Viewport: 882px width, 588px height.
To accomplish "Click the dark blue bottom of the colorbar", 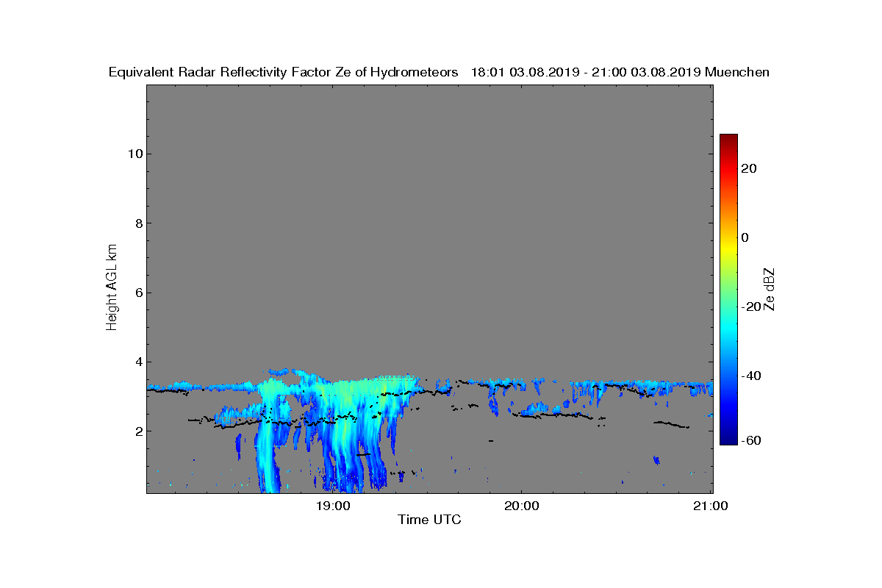I will pyautogui.click(x=728, y=440).
